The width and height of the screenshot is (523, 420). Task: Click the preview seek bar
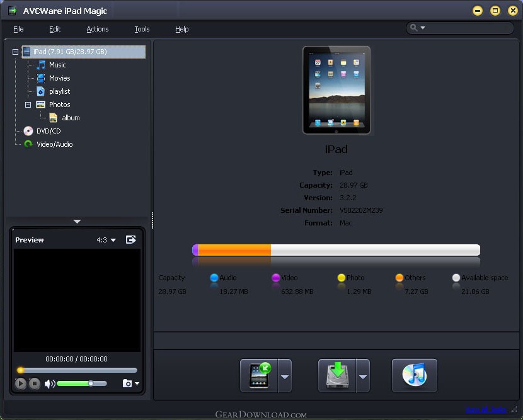[77, 370]
